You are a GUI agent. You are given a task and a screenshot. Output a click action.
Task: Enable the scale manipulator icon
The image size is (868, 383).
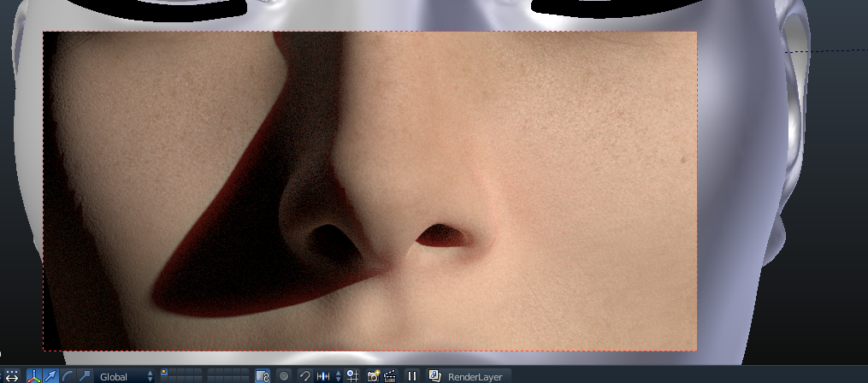(84, 376)
